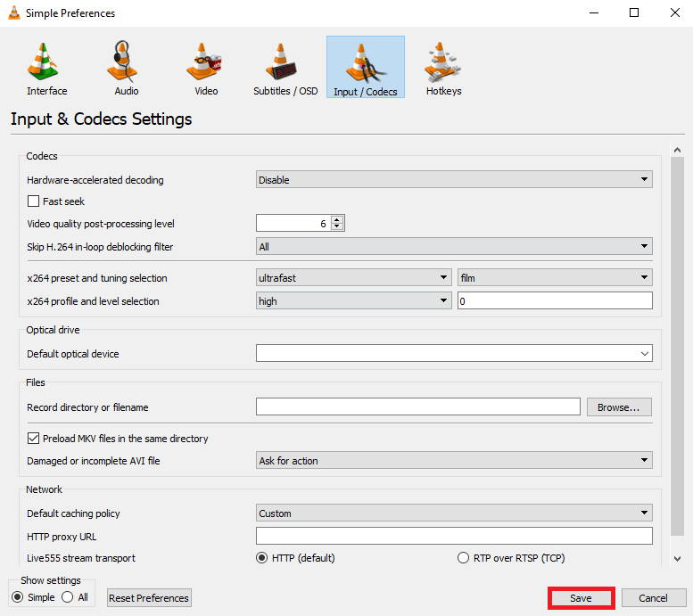The height and width of the screenshot is (616, 693).
Task: Click the 'Default optical device' label
Action: tap(72, 354)
